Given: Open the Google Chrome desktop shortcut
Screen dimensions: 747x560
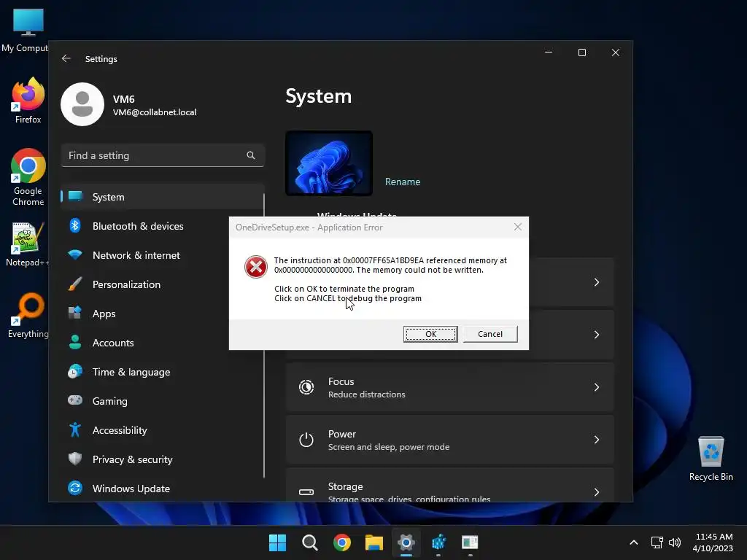Looking at the screenshot, I should pyautogui.click(x=28, y=177).
